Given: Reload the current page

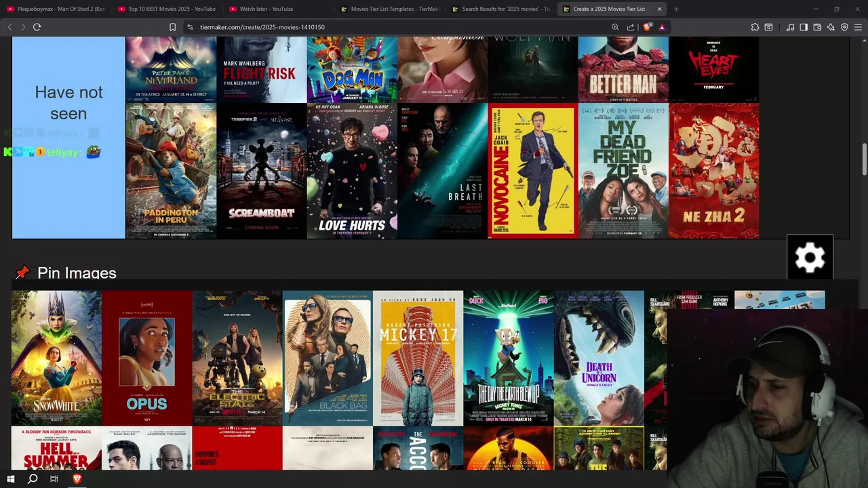Looking at the screenshot, I should point(37,27).
